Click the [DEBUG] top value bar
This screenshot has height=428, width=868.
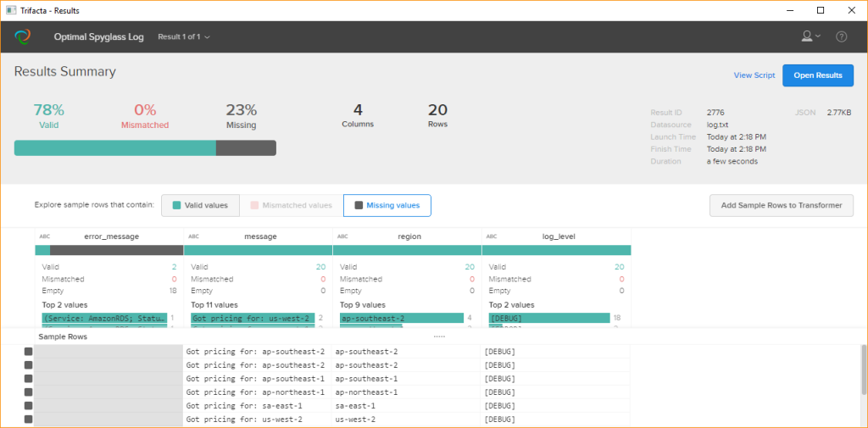pos(549,318)
